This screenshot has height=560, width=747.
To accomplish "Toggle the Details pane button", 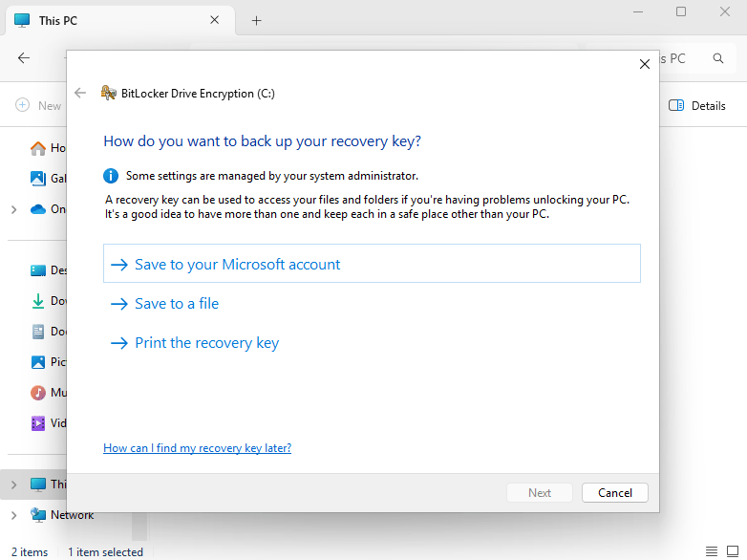I will pos(697,106).
